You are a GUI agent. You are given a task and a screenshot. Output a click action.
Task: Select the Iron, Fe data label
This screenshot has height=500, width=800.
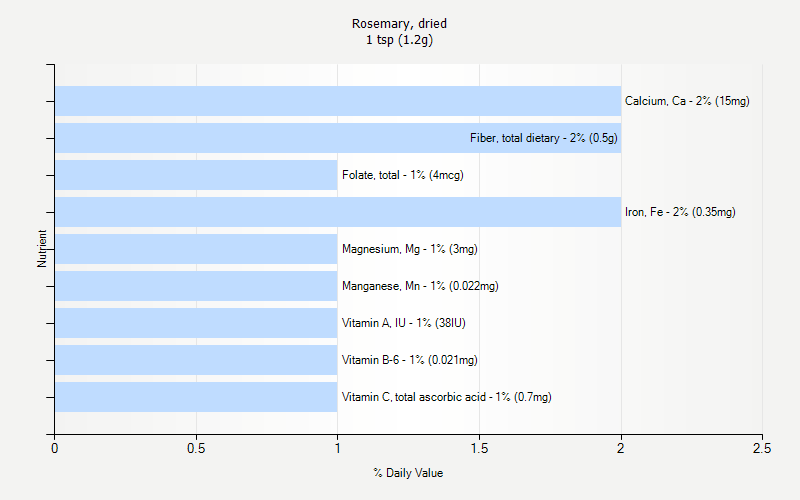pos(680,212)
